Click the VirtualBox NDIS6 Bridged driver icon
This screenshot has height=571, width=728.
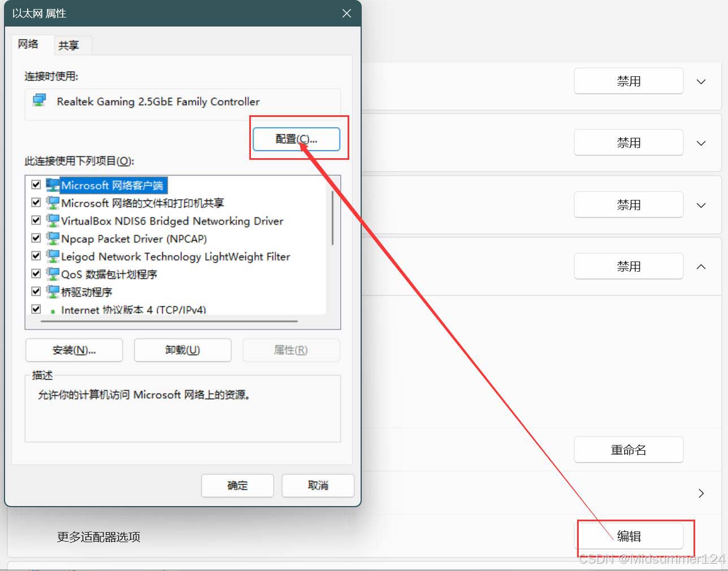point(53,221)
